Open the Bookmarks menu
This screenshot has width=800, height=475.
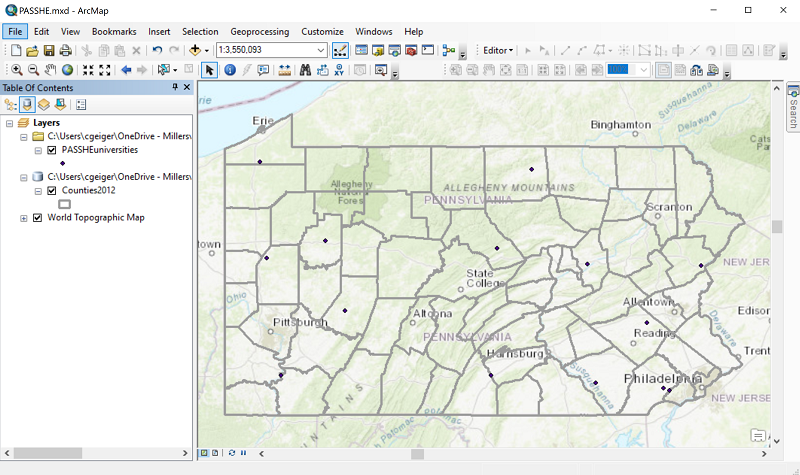[x=114, y=32]
